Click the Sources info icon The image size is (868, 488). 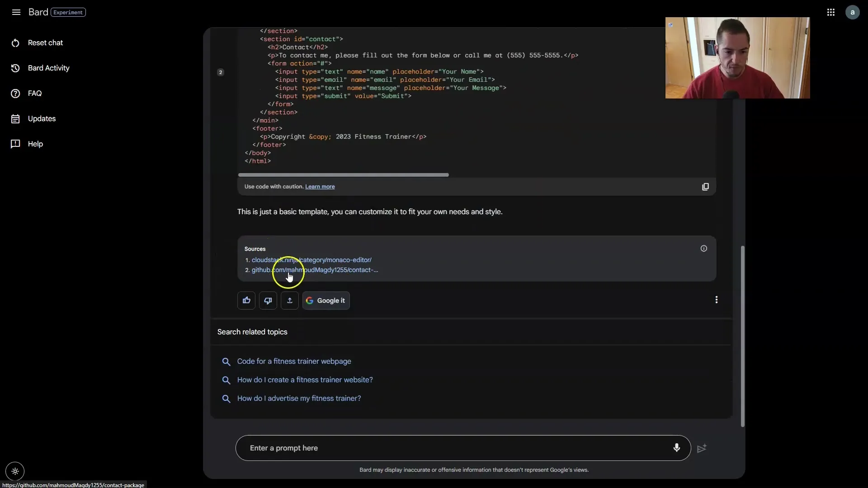tap(704, 249)
